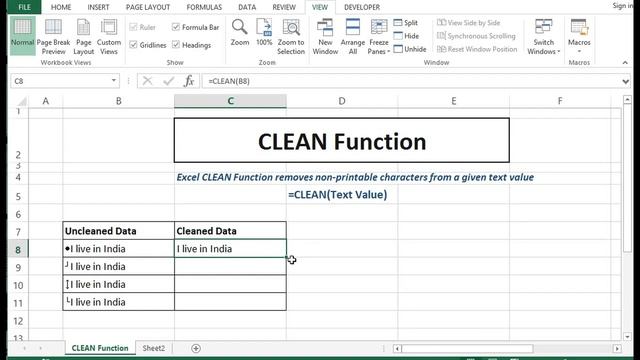
Task: Collapse the ribbon
Action: point(625,62)
